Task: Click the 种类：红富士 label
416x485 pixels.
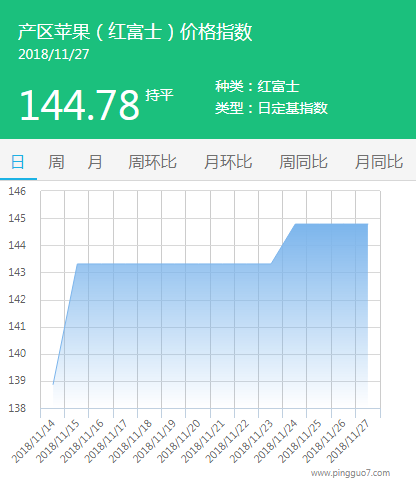Action: 257,87
